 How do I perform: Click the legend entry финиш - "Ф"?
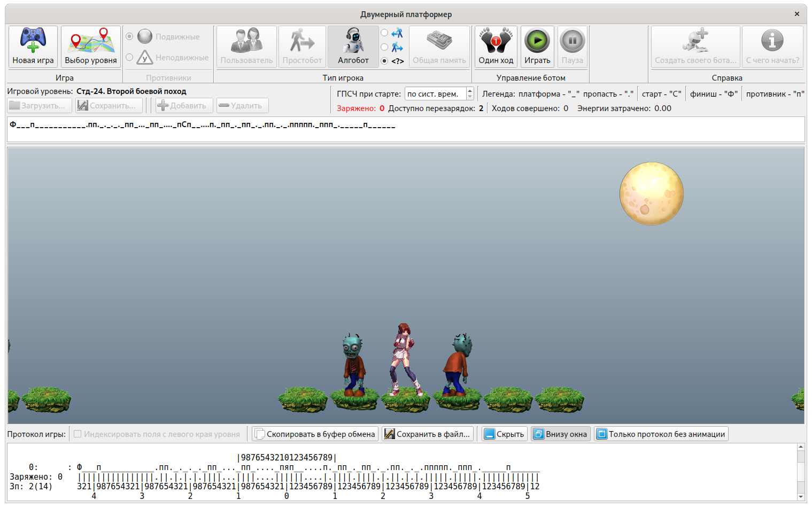[x=714, y=94]
